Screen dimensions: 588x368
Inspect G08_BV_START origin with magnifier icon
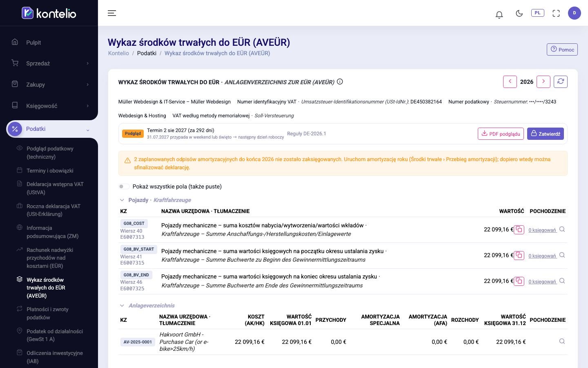(562, 255)
